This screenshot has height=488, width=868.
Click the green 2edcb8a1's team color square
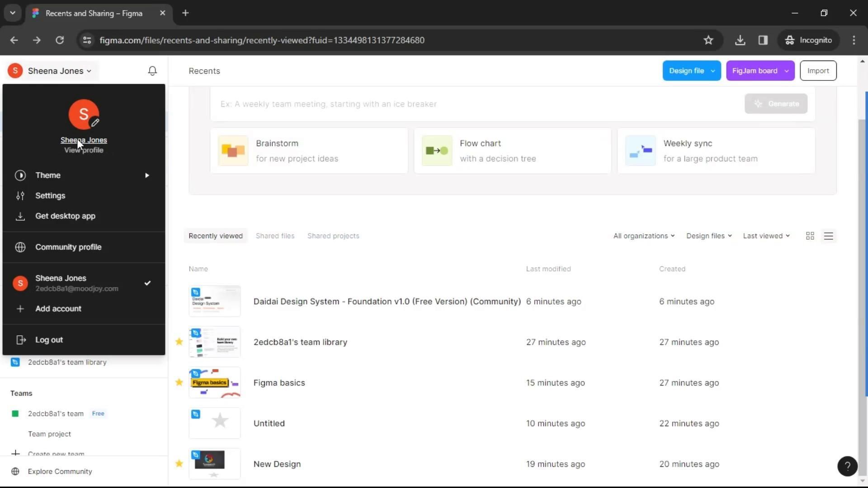15,413
